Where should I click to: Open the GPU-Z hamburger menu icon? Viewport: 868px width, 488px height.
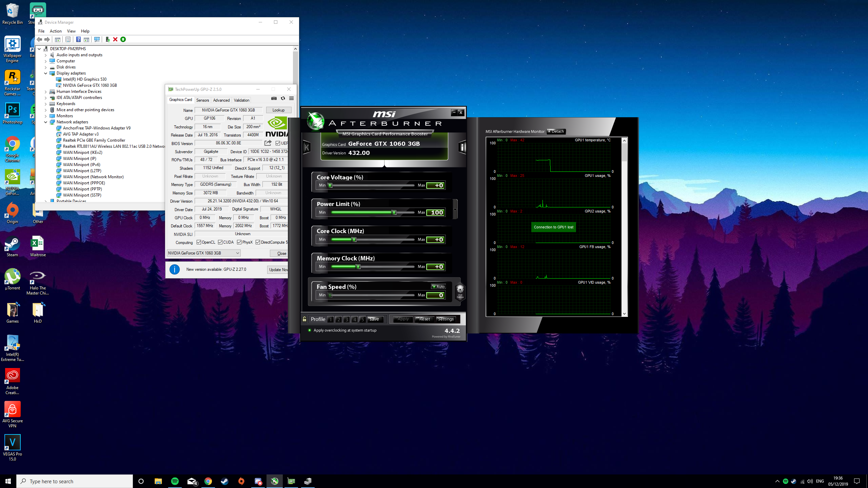291,99
